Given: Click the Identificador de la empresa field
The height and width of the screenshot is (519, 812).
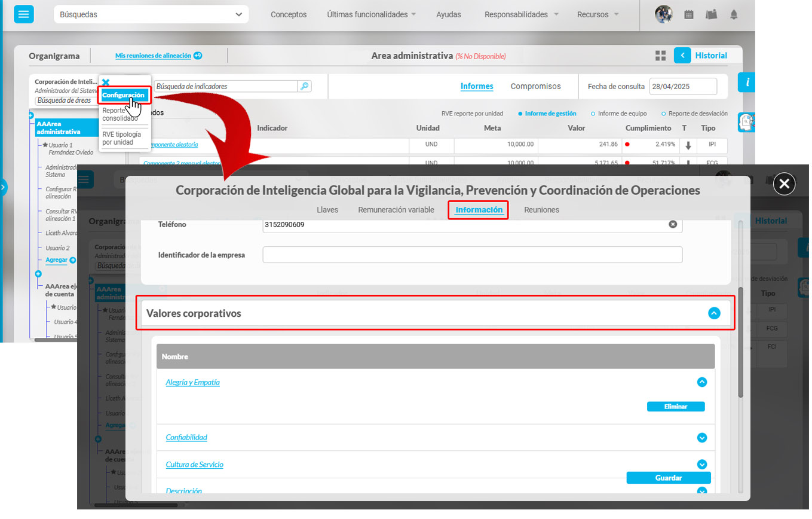Looking at the screenshot, I should [x=472, y=255].
